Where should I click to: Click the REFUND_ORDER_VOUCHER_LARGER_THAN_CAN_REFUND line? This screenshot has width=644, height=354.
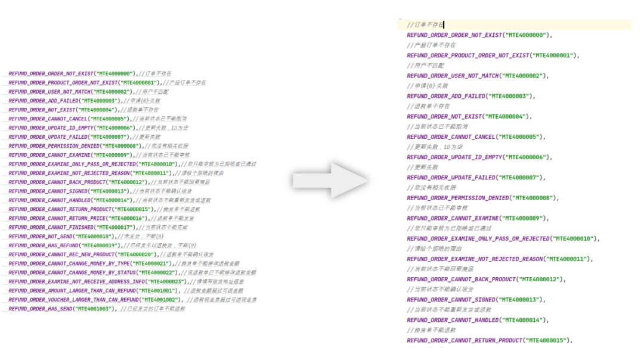(x=132, y=299)
